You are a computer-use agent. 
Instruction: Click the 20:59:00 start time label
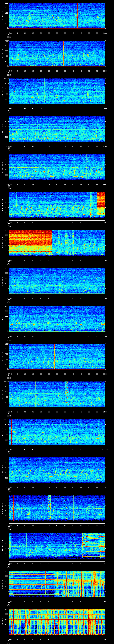point(9,450)
